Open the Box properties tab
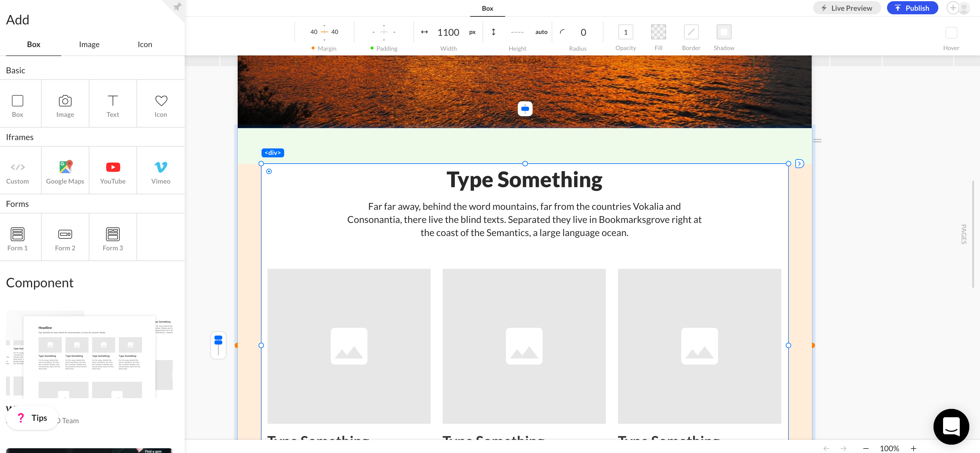Screen dimensions: 980x453 point(487,8)
